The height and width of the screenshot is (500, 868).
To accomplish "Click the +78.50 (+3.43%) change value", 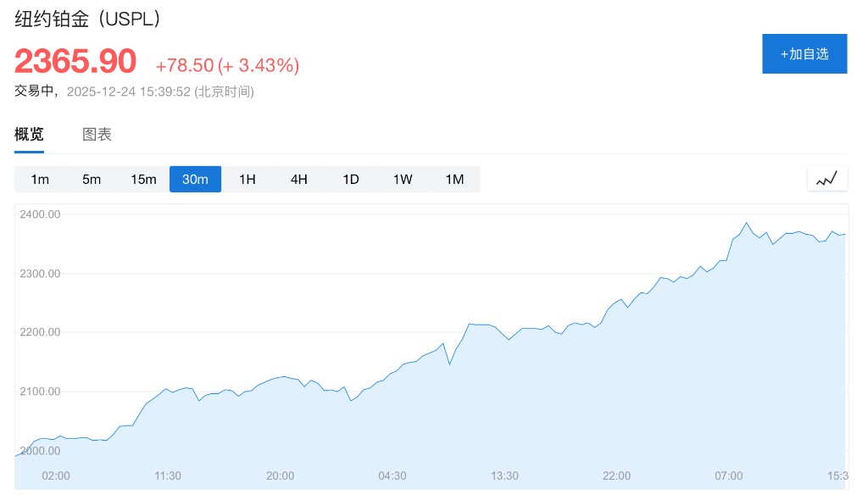I will pyautogui.click(x=227, y=65).
